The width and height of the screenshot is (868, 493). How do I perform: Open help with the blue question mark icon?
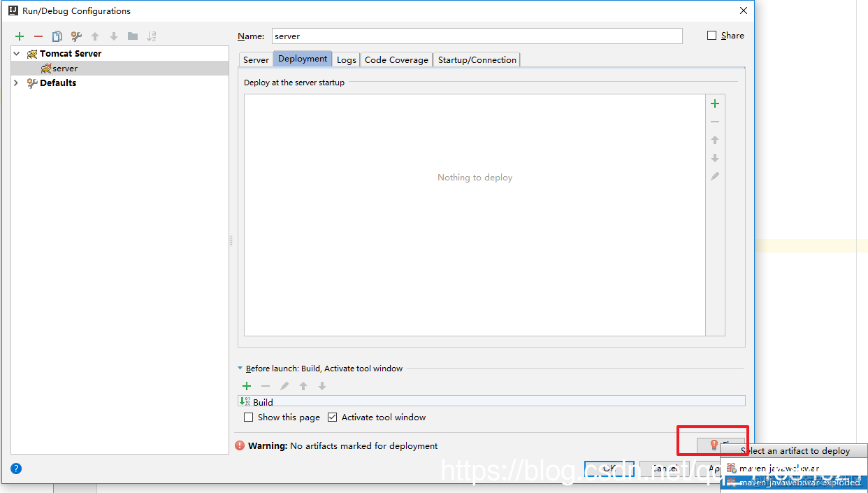(17, 469)
